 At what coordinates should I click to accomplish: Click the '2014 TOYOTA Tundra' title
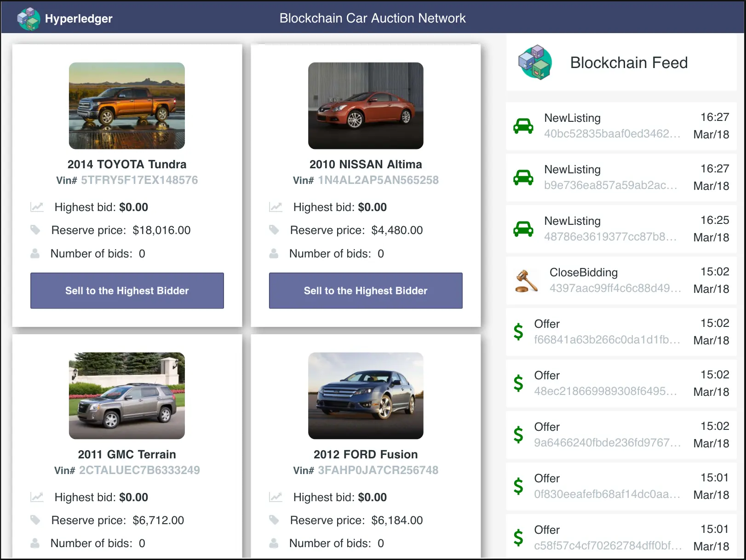coord(127,164)
